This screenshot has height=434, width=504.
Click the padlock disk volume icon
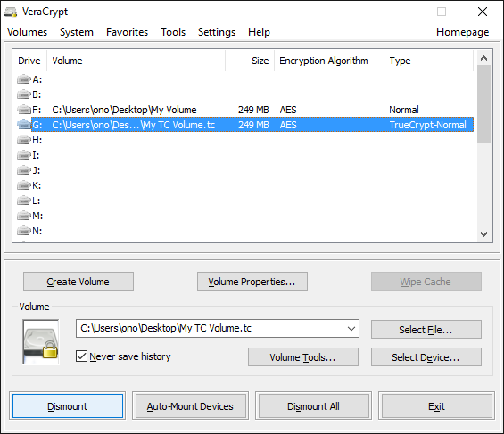click(41, 342)
